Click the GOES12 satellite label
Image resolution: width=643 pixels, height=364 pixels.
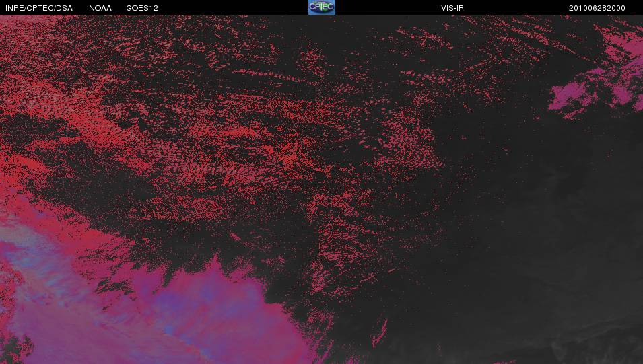[x=142, y=8]
